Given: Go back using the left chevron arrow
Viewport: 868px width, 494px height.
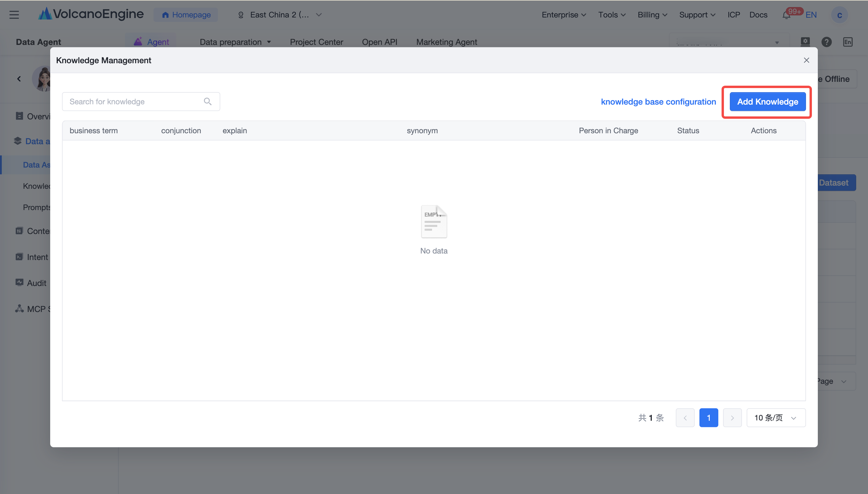Looking at the screenshot, I should 19,79.
